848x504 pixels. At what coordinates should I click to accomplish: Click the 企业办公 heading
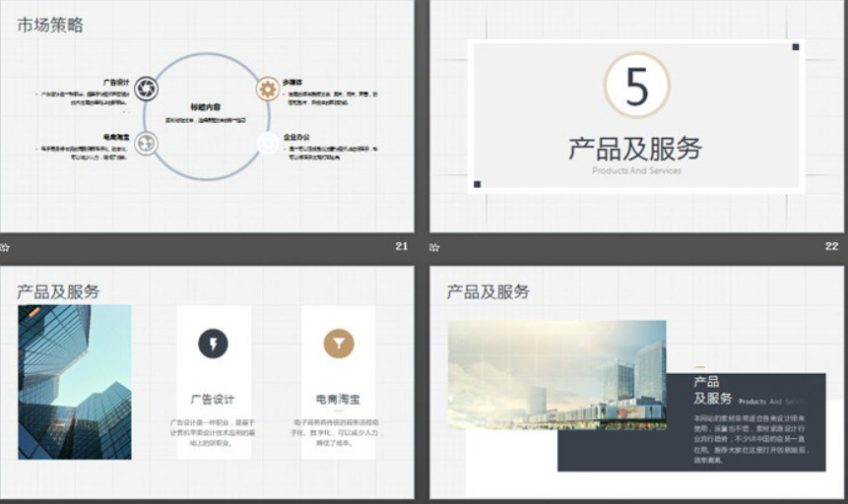pyautogui.click(x=296, y=137)
